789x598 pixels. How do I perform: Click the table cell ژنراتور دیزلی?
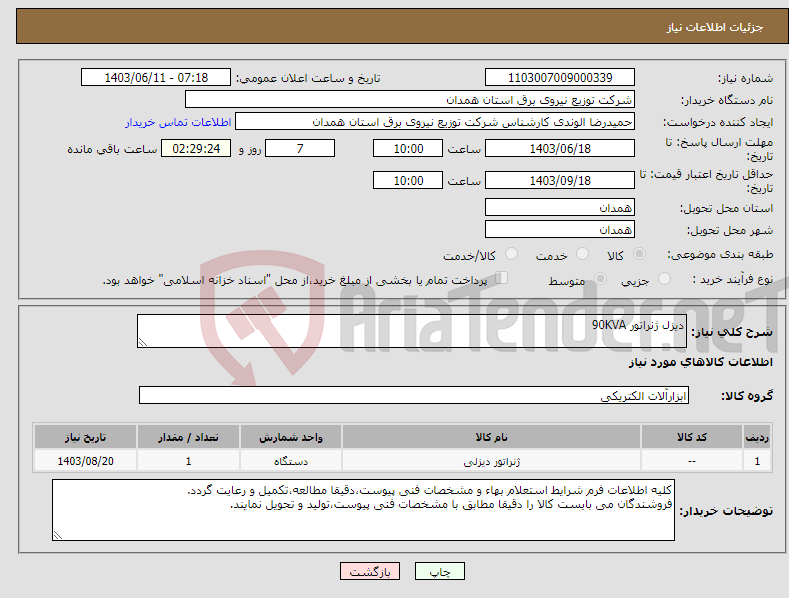click(491, 461)
